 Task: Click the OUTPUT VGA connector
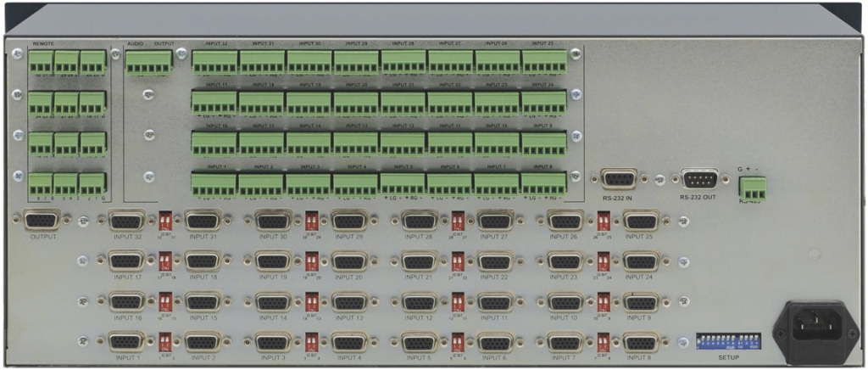[x=42, y=221]
